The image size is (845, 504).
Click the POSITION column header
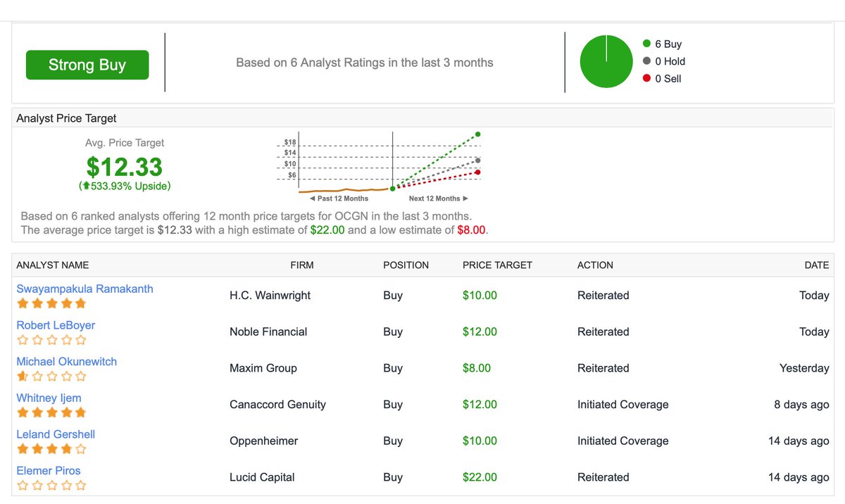[406, 265]
